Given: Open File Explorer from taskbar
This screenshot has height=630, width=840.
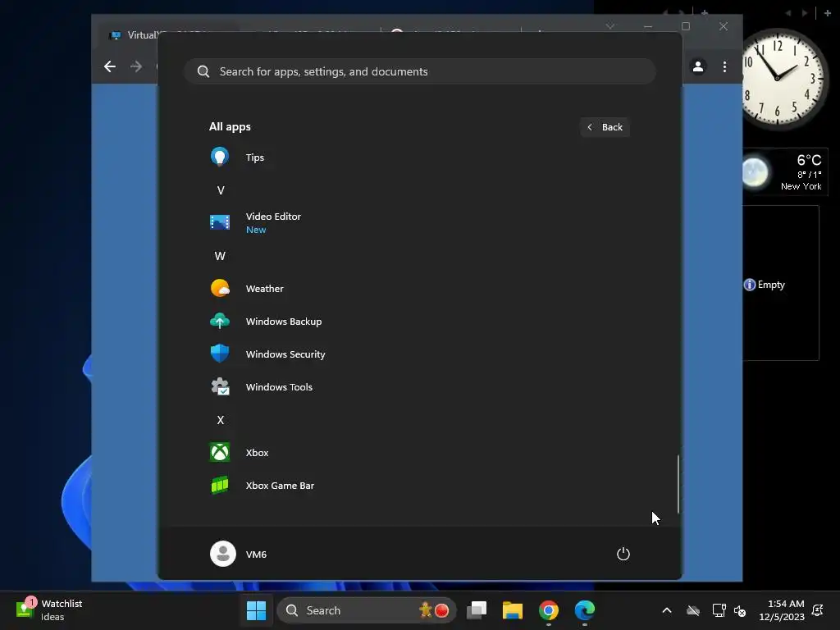Looking at the screenshot, I should (x=512, y=609).
